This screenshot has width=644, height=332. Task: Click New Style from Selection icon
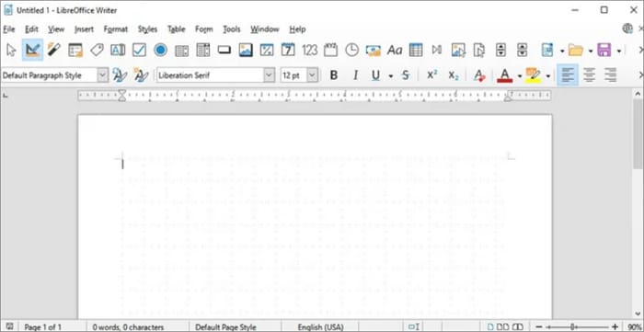click(x=141, y=75)
